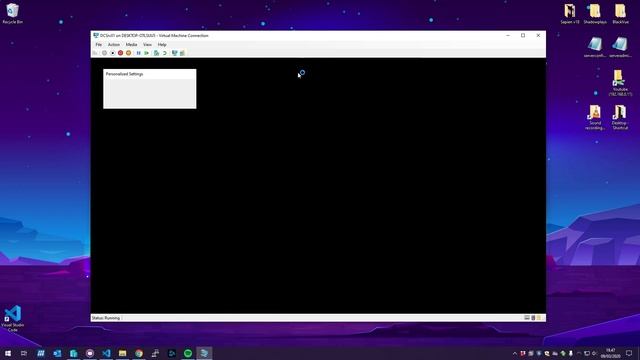
Task: Click the yellow indicator in VM status bar
Action: [539, 318]
